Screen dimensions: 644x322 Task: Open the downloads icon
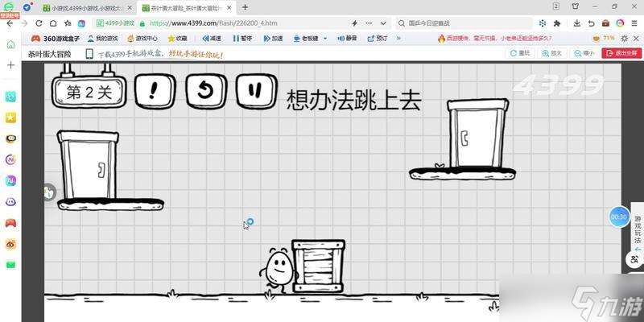coord(577,23)
